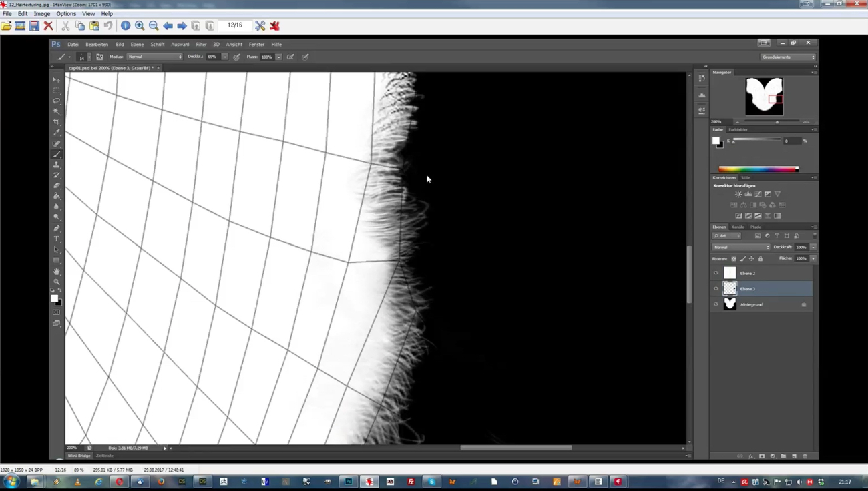This screenshot has width=868, height=491.
Task: Open the Filter menu in Photoshop
Action: point(201,45)
